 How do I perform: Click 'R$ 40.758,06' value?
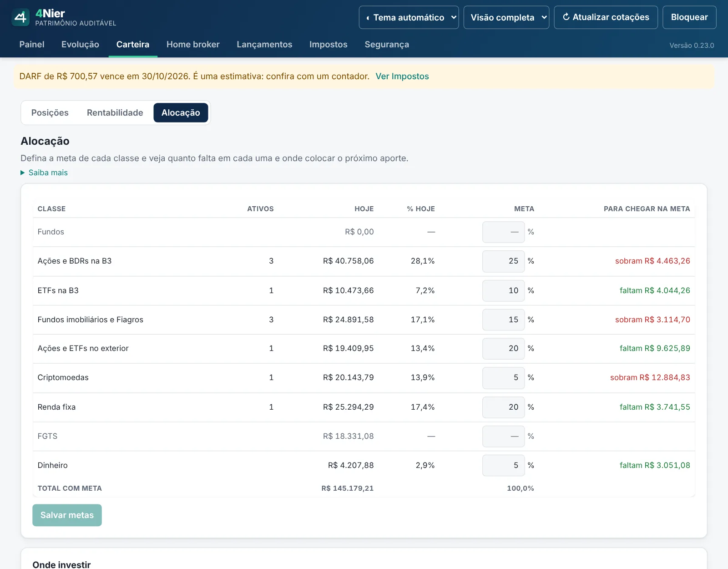349,261
